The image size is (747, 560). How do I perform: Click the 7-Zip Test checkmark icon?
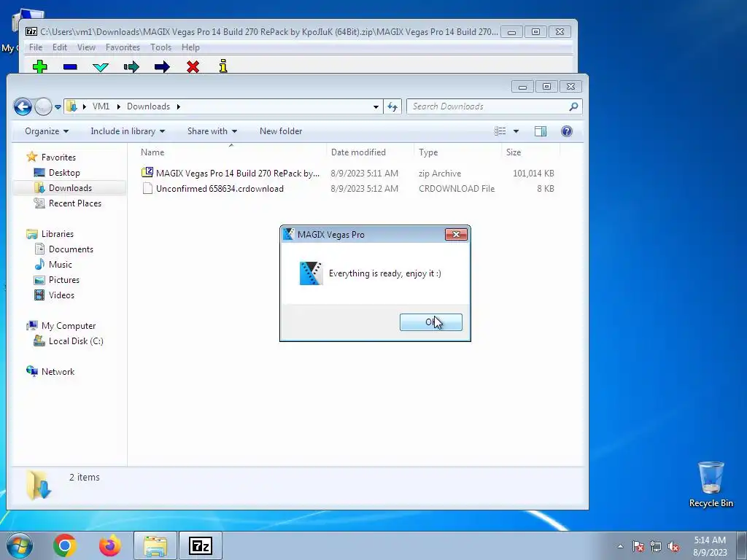[101, 67]
